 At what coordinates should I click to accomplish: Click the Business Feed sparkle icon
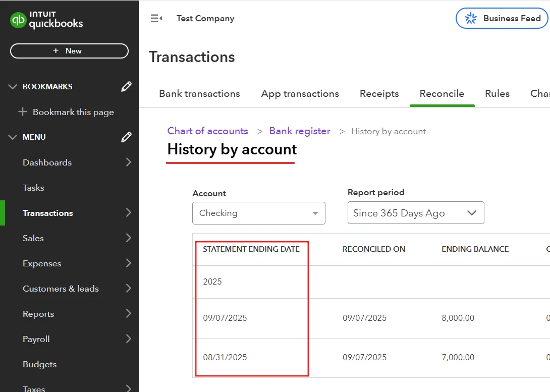pos(471,19)
